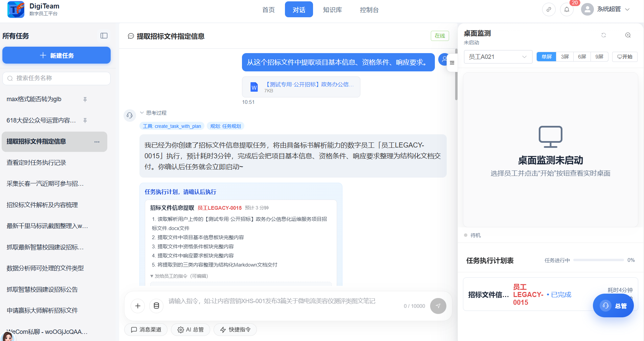Open 快捷指令 button

pyautogui.click(x=235, y=329)
